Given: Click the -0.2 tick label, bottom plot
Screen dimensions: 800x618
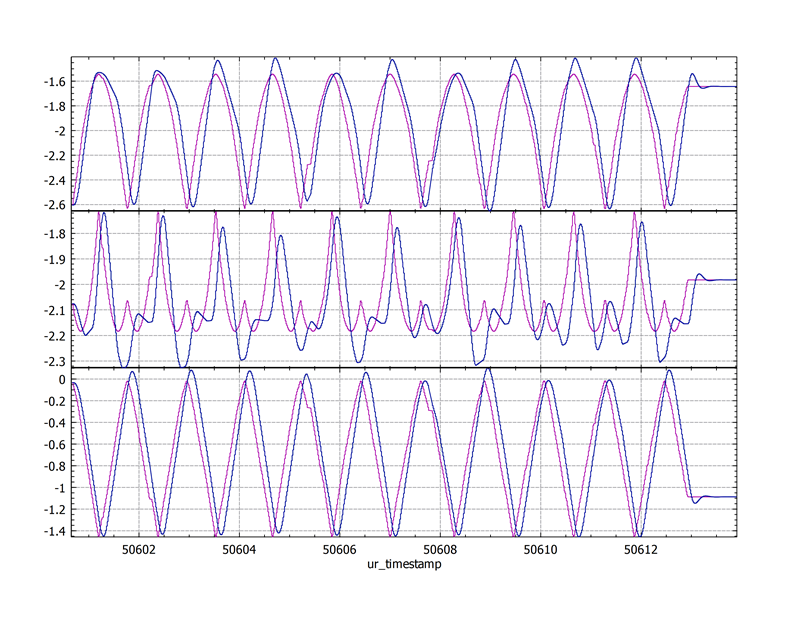Looking at the screenshot, I should click(x=55, y=401).
